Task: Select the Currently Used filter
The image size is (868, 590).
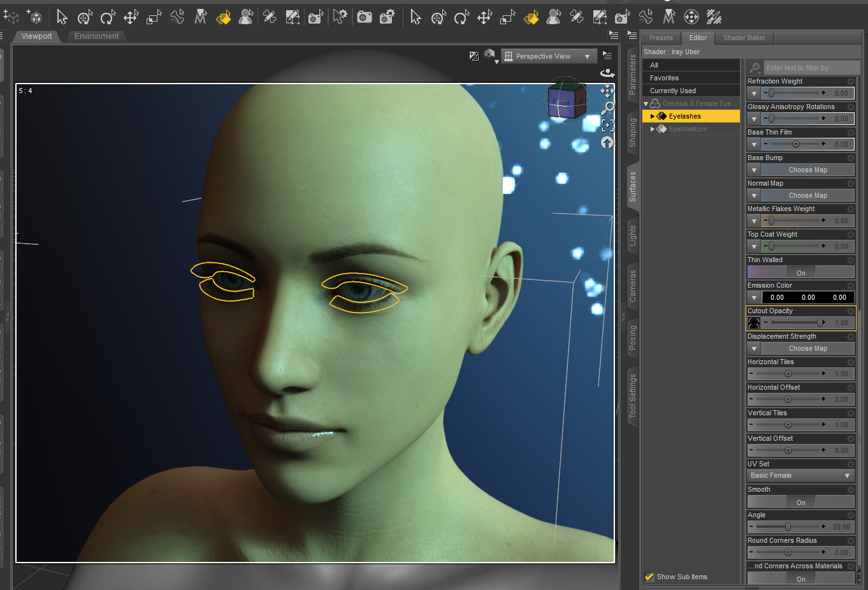Action: coord(672,91)
